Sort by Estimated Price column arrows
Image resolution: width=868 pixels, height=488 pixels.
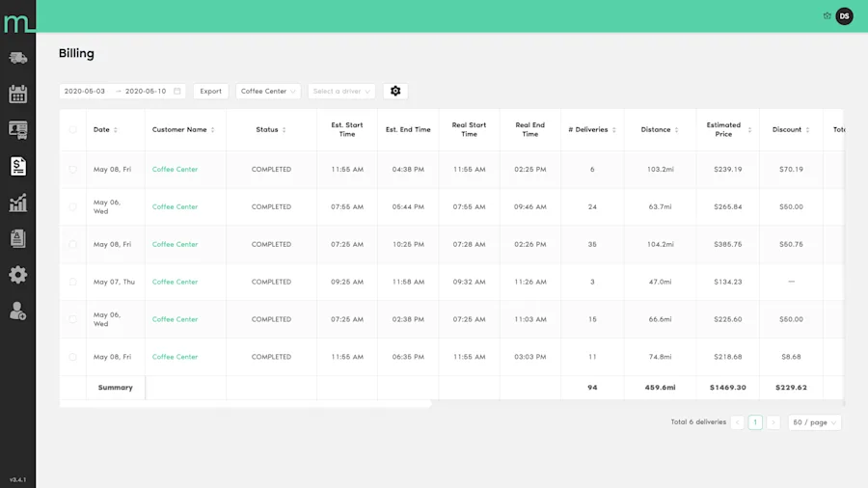tap(749, 129)
